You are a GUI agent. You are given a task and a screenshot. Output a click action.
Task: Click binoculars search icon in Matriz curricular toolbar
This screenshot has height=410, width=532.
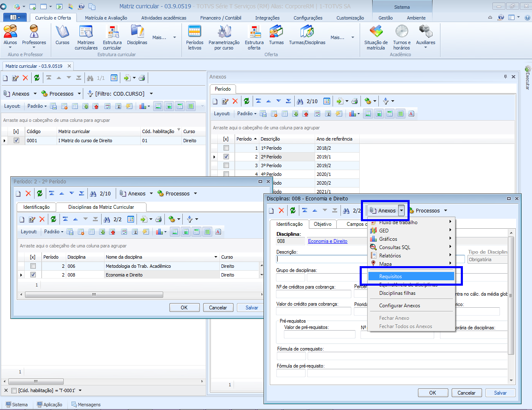click(x=90, y=78)
